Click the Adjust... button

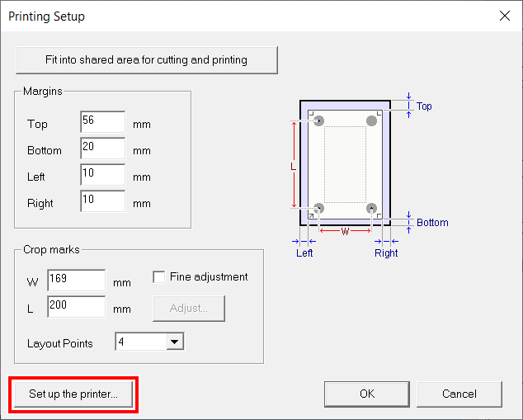tap(188, 308)
